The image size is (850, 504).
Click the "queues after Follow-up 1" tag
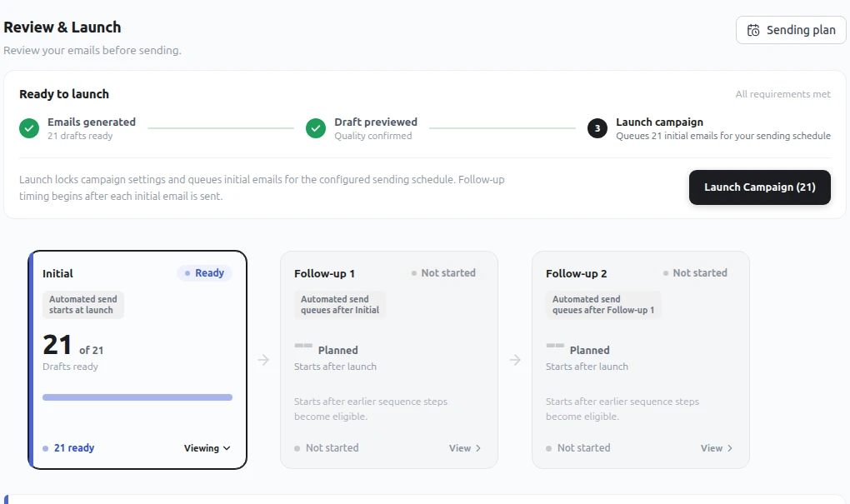(x=603, y=305)
